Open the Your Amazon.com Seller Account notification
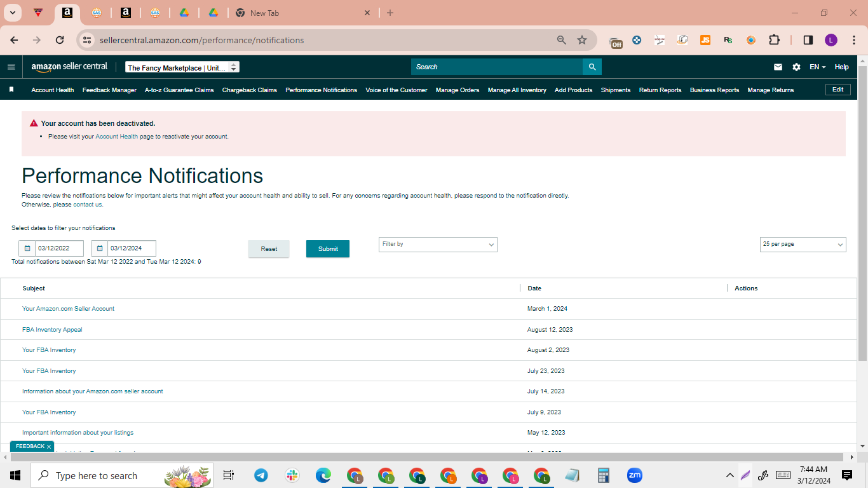This screenshot has width=868, height=488. coord(69,309)
